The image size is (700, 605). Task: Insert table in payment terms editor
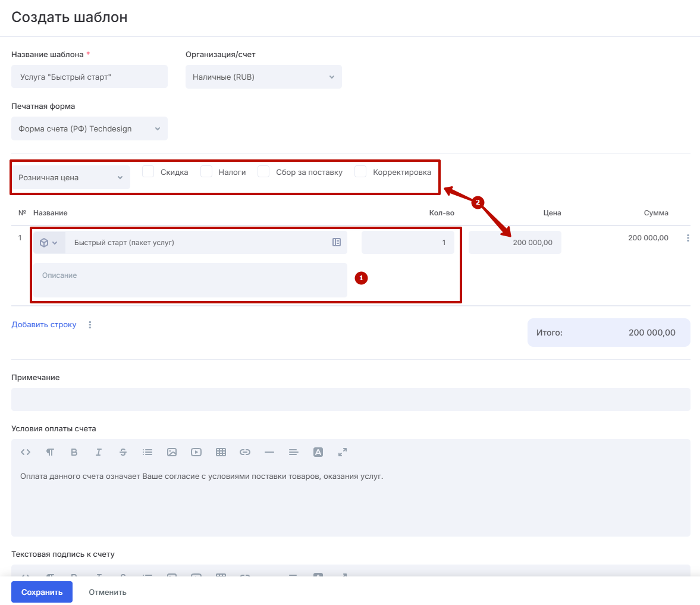point(221,452)
